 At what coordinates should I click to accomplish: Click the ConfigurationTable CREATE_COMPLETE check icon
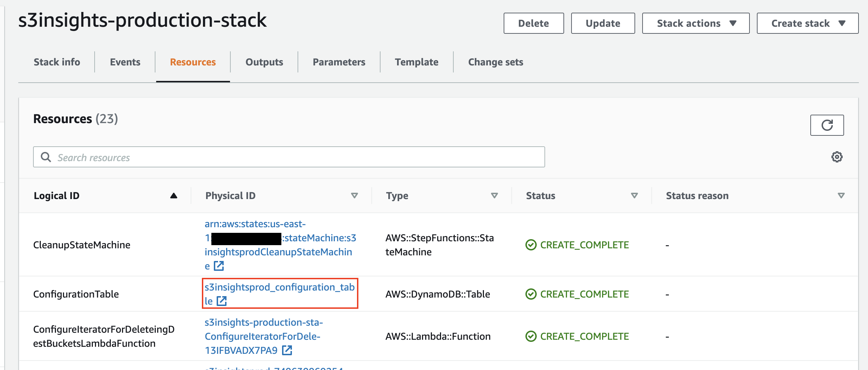coord(531,294)
